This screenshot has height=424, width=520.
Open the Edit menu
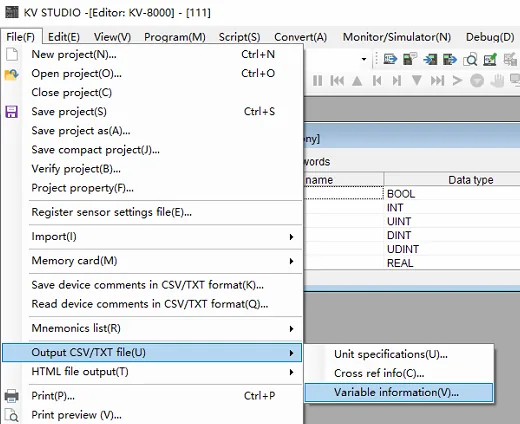[x=64, y=37]
